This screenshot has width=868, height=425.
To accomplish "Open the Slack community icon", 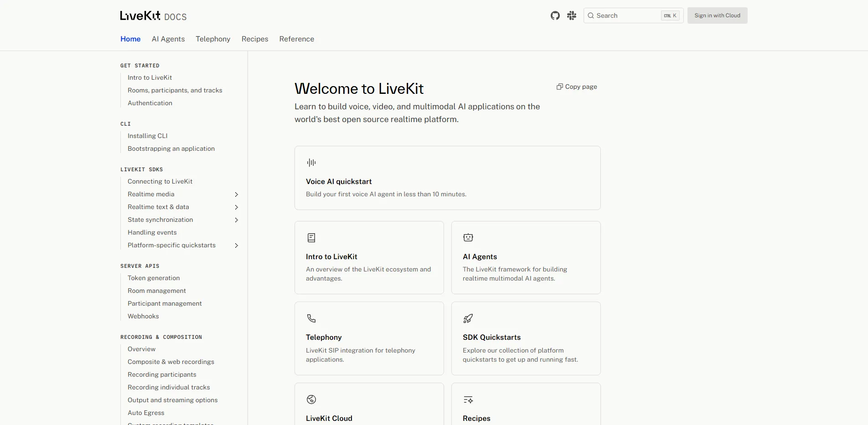I will click(571, 15).
